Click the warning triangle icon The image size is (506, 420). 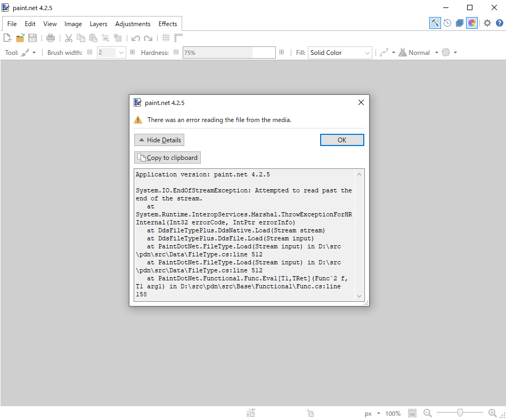pyautogui.click(x=138, y=120)
